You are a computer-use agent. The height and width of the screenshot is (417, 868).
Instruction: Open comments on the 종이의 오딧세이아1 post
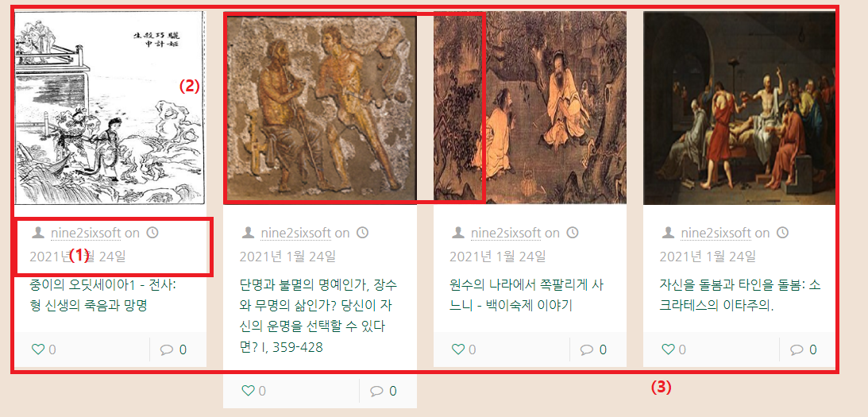167,350
